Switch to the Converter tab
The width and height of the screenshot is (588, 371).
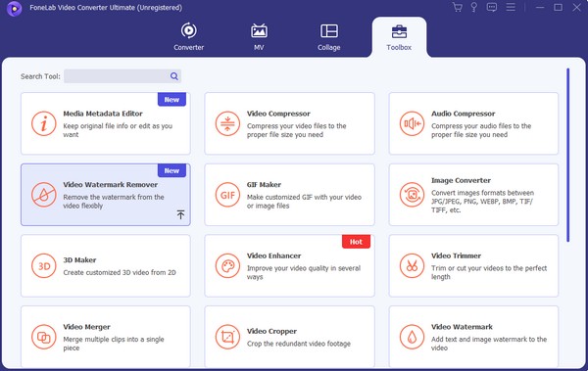pyautogui.click(x=188, y=37)
